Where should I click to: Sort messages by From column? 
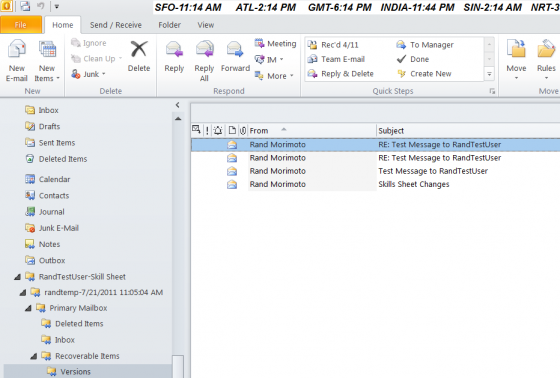(311, 131)
